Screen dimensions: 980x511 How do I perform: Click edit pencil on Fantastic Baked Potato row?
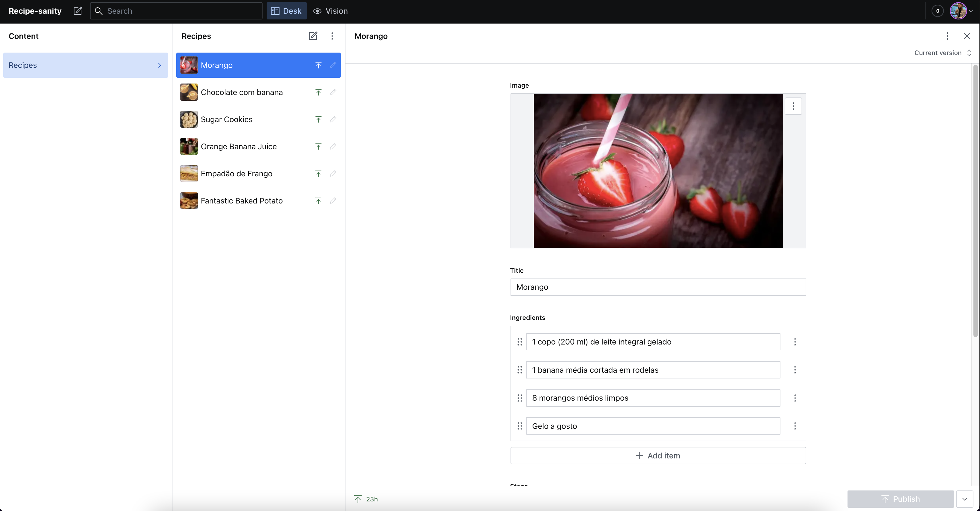click(x=333, y=201)
